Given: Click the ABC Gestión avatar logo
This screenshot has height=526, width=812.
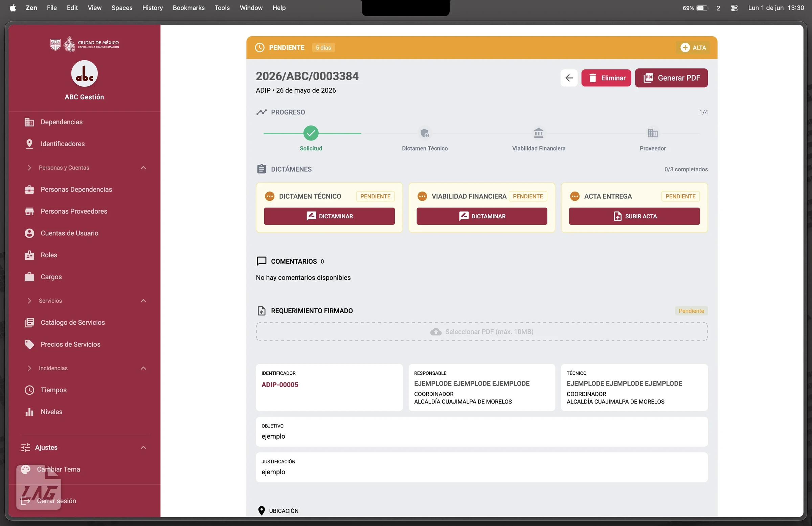Looking at the screenshot, I should coord(84,74).
